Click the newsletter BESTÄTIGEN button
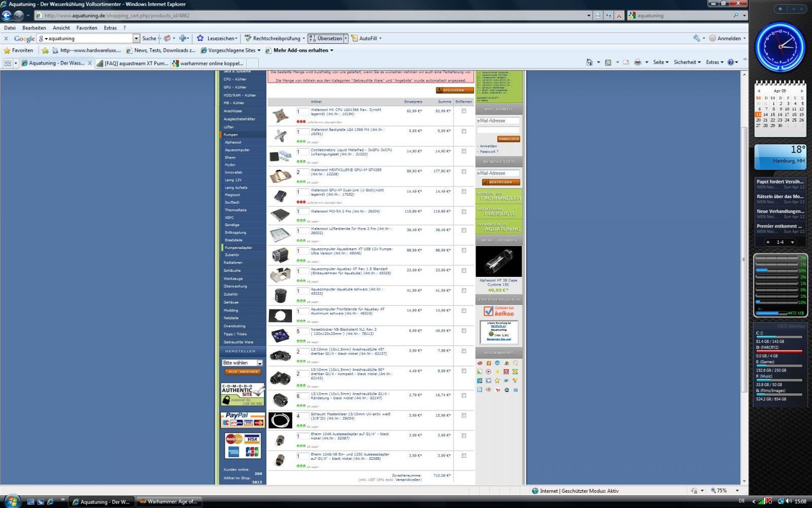Screen dimensions: 812x508 click(501, 182)
